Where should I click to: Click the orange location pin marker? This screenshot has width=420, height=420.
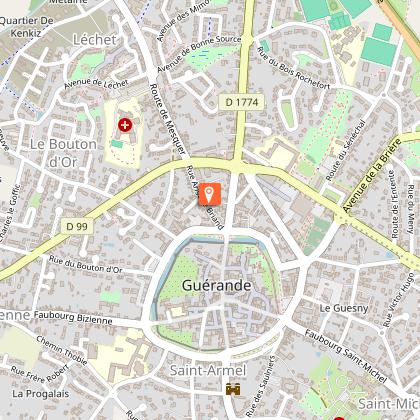pos(210,194)
